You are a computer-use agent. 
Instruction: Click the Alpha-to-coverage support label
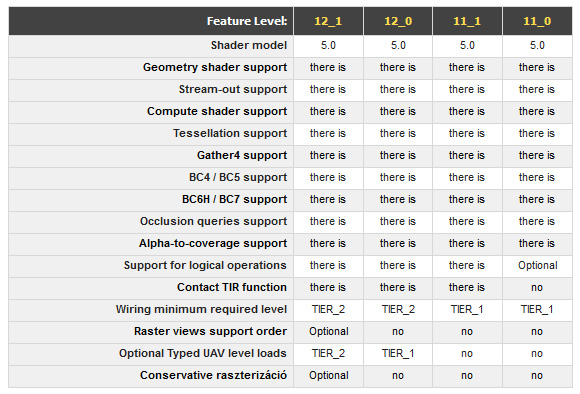(213, 243)
